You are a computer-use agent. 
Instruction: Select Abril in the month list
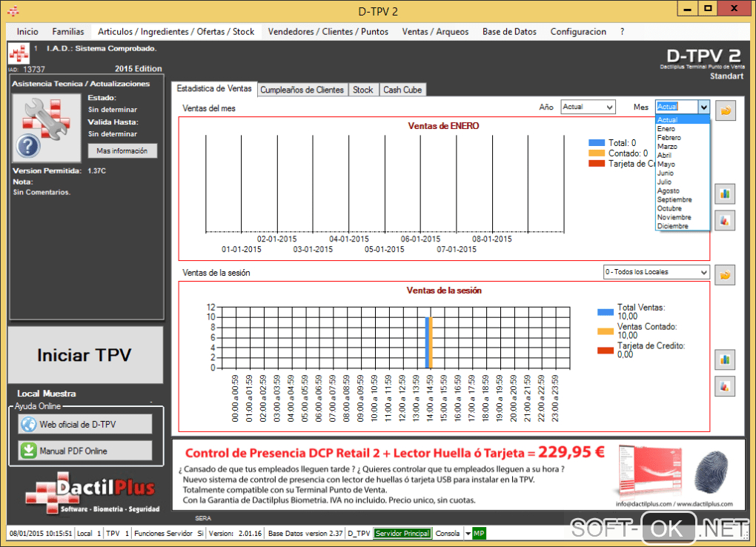(682, 156)
